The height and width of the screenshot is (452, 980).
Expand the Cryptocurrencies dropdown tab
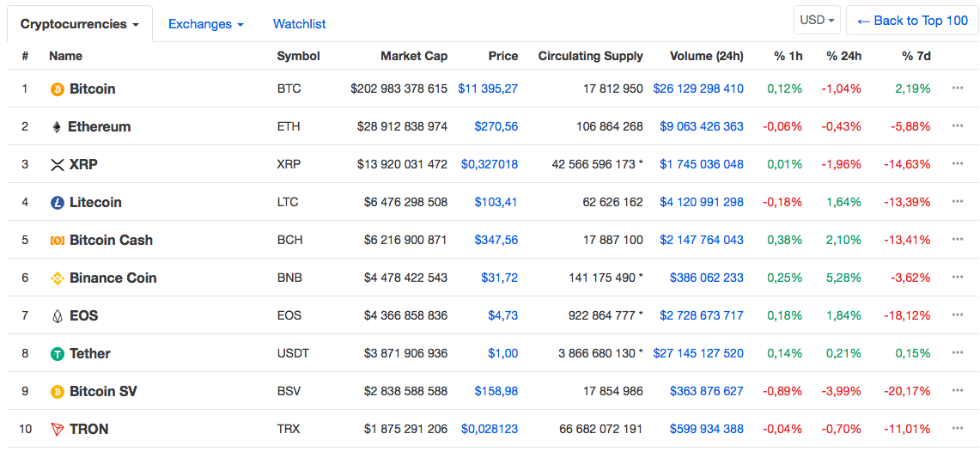[x=80, y=25]
